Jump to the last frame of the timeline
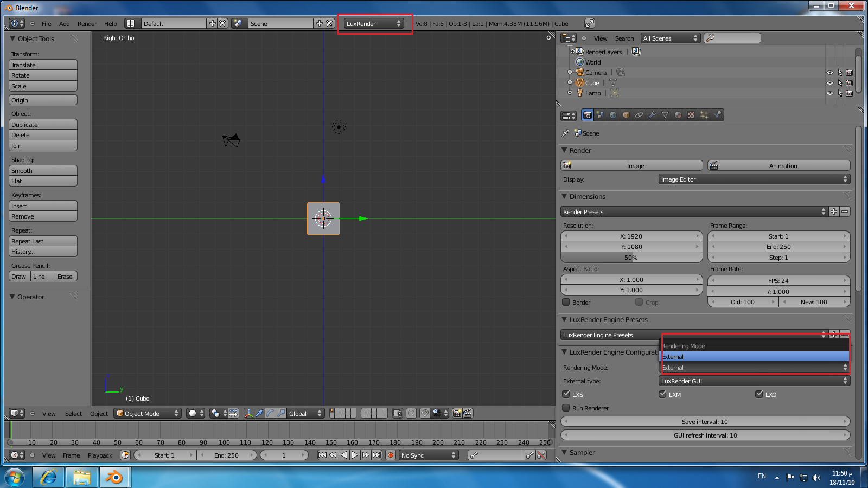This screenshot has height=488, width=868. pyautogui.click(x=376, y=455)
